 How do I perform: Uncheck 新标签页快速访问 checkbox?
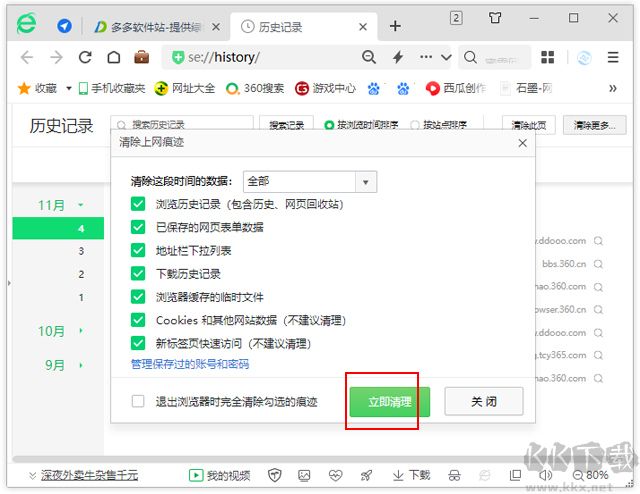click(x=138, y=343)
